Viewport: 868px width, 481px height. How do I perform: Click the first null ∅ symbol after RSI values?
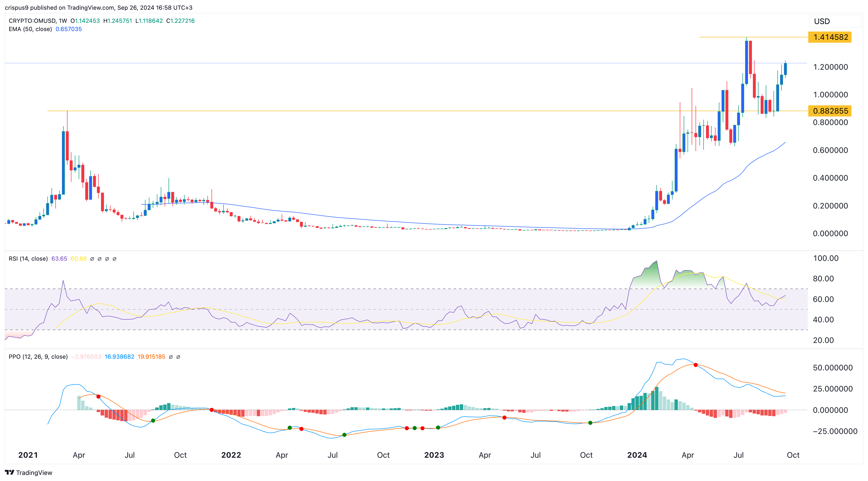tap(92, 259)
